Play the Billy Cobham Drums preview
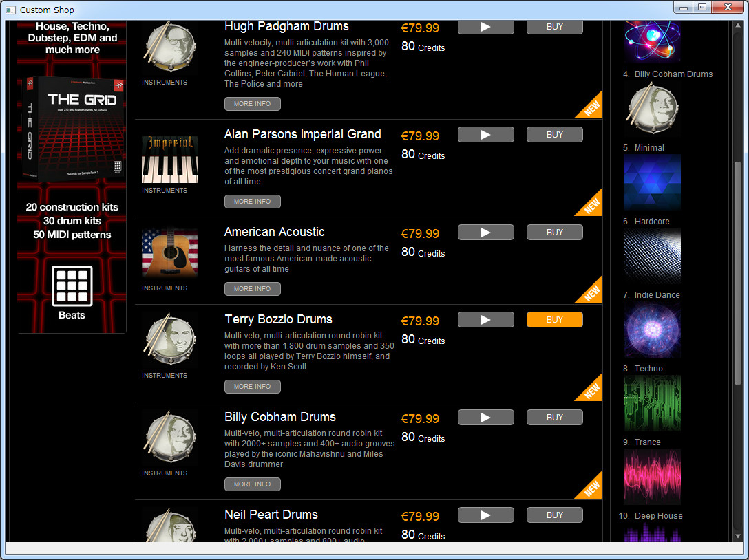This screenshot has width=749, height=560. click(486, 418)
